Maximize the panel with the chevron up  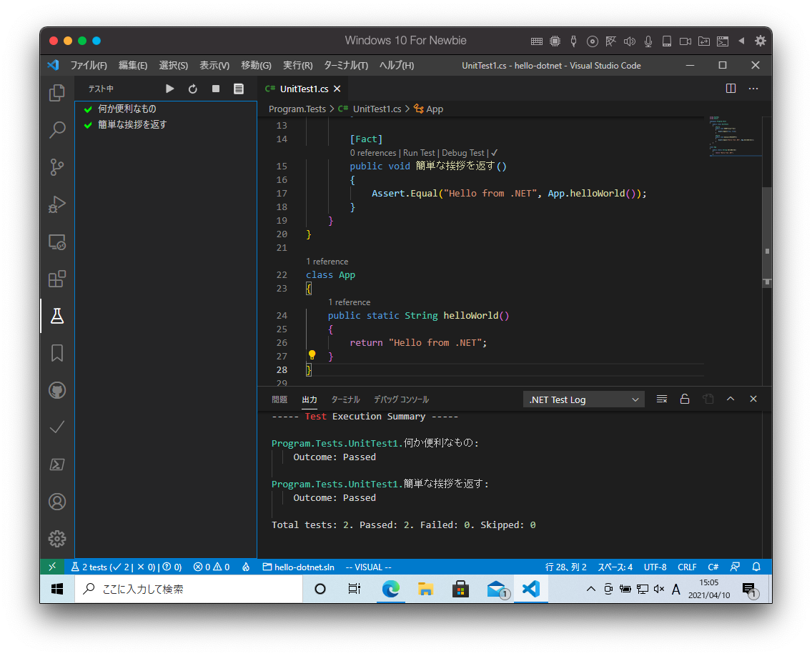click(731, 399)
